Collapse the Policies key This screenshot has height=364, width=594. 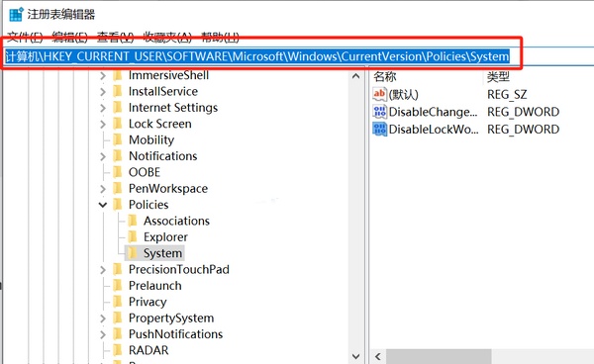coord(103,205)
